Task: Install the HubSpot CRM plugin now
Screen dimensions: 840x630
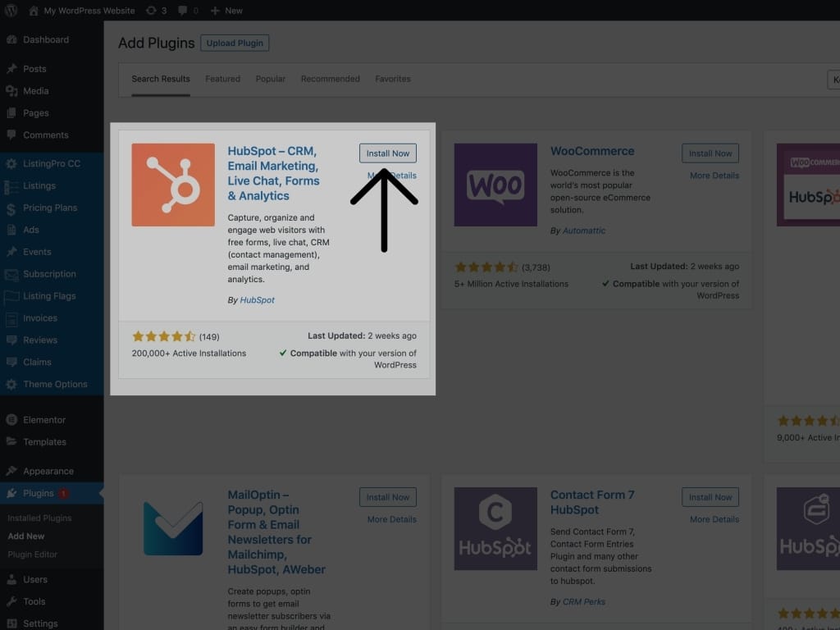Action: coord(388,153)
